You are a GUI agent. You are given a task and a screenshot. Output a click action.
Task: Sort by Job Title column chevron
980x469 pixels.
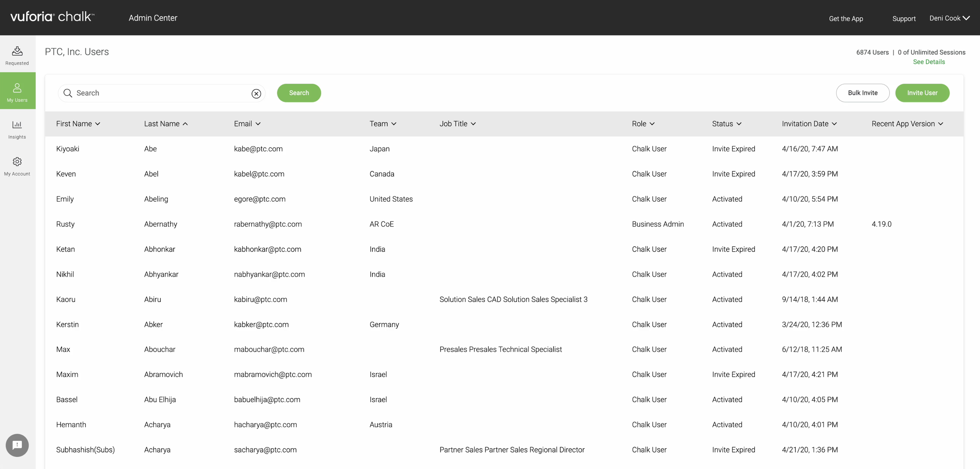tap(474, 124)
